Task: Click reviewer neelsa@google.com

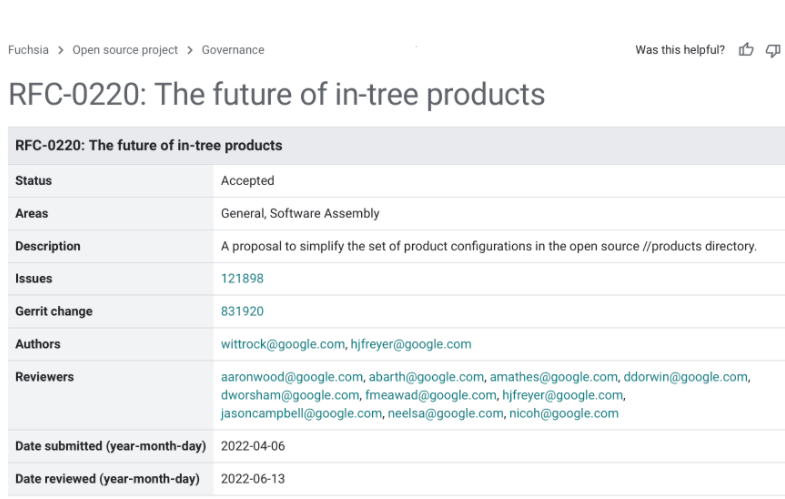Action: click(446, 413)
